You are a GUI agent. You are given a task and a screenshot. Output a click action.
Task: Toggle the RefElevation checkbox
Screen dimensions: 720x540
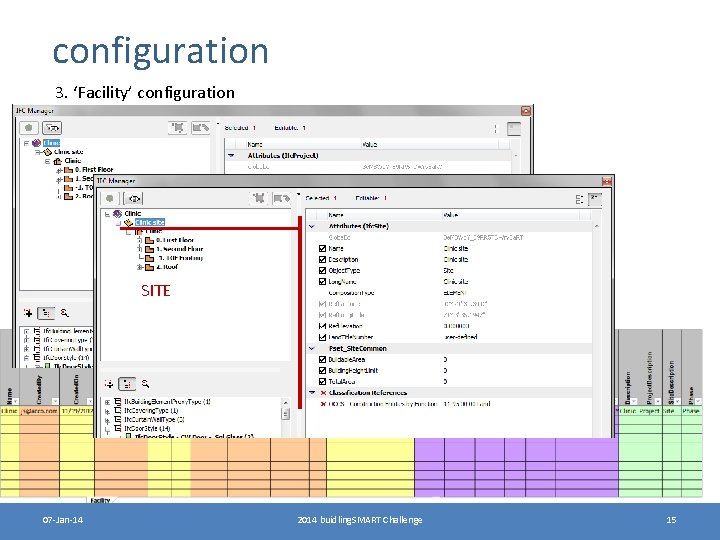click(x=322, y=326)
